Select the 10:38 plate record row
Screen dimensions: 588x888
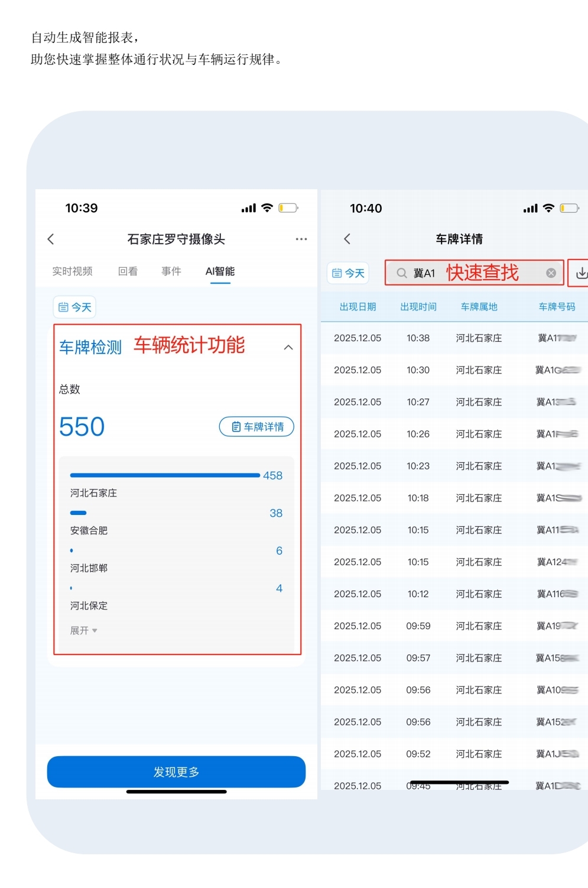click(x=454, y=338)
